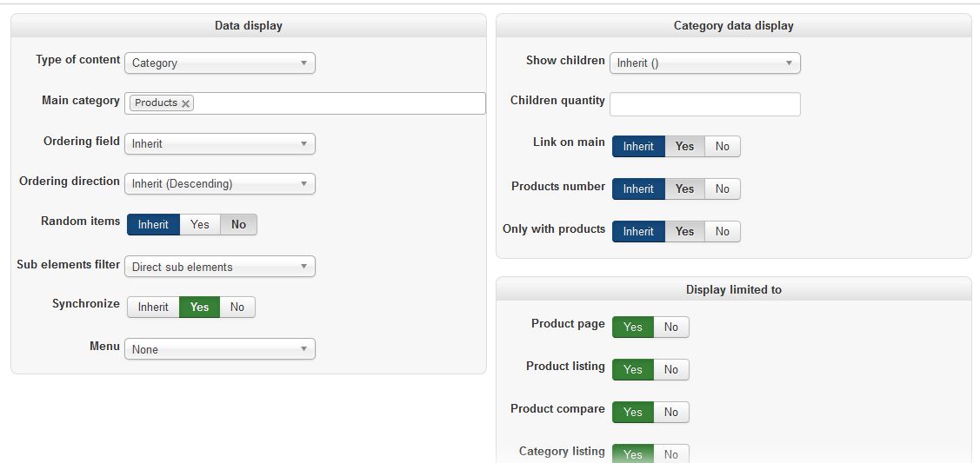Set Only with products to Yes
The width and height of the screenshot is (980, 463).
coord(685,231)
